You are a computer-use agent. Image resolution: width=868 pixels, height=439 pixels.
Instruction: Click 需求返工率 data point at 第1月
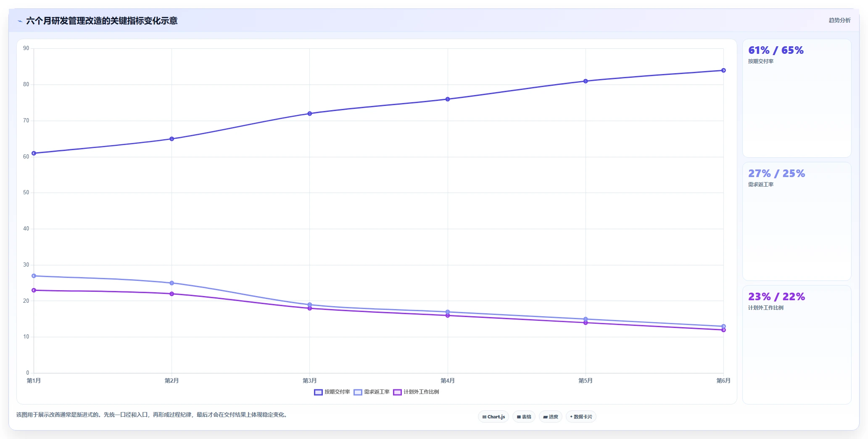click(34, 276)
